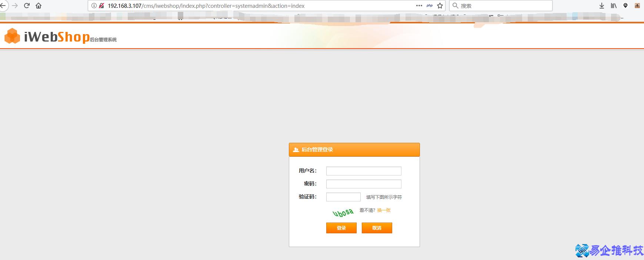Click the rightmost toolbar extension icon
Screen dimensions: 644x260
[637, 6]
